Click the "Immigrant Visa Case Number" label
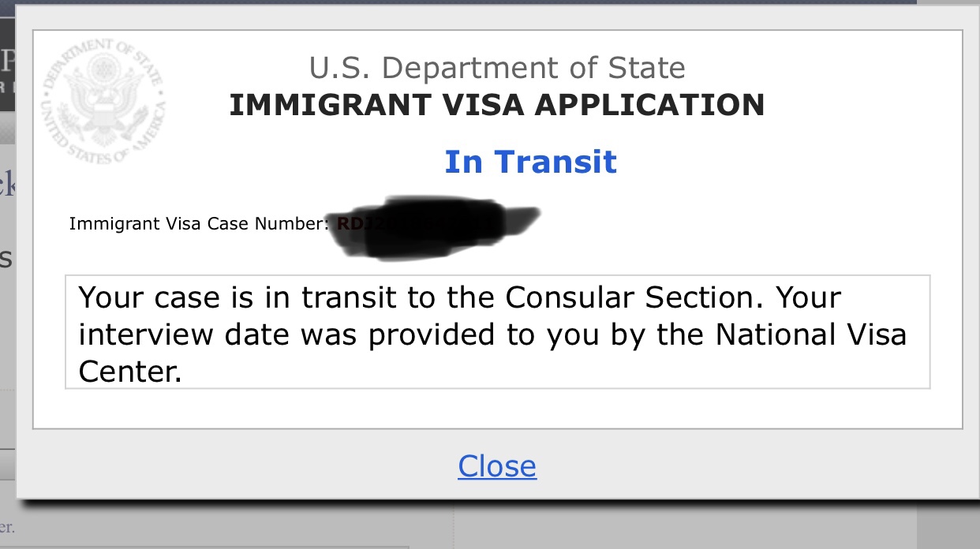The image size is (980, 549). [x=198, y=224]
